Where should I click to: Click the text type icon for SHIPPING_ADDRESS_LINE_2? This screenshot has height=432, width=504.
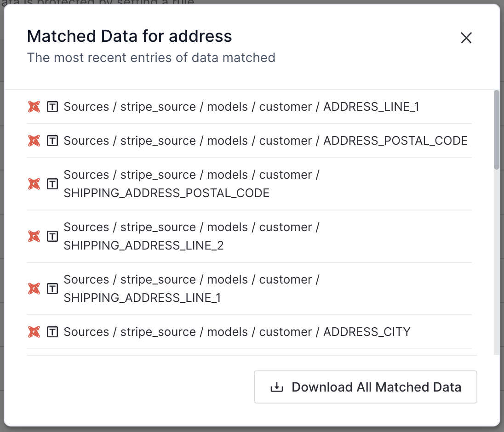pos(52,237)
